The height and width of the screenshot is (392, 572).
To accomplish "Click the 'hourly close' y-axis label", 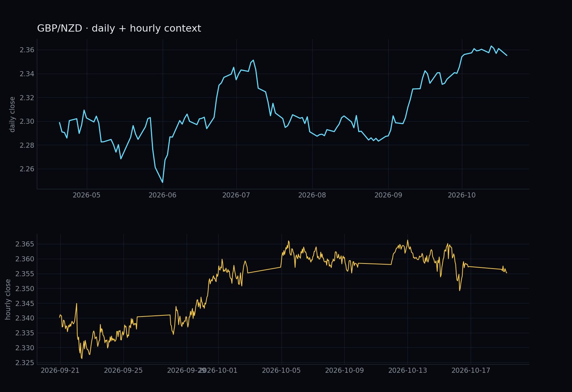I will pyautogui.click(x=8, y=299).
